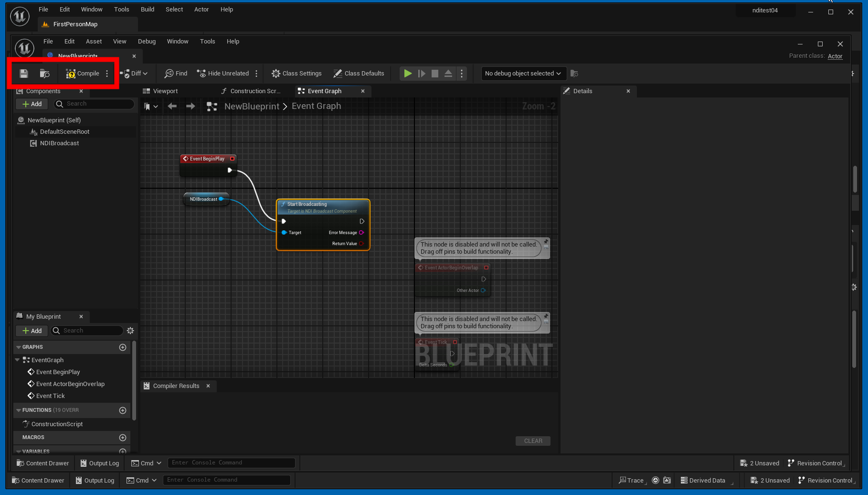Image resolution: width=868 pixels, height=495 pixels.
Task: Open Class Settings
Action: [x=296, y=74]
